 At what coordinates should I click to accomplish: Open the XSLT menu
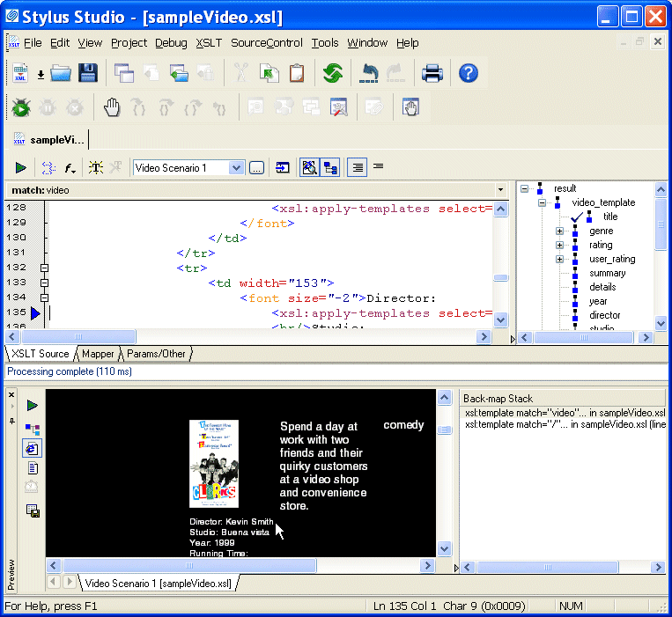[x=209, y=43]
